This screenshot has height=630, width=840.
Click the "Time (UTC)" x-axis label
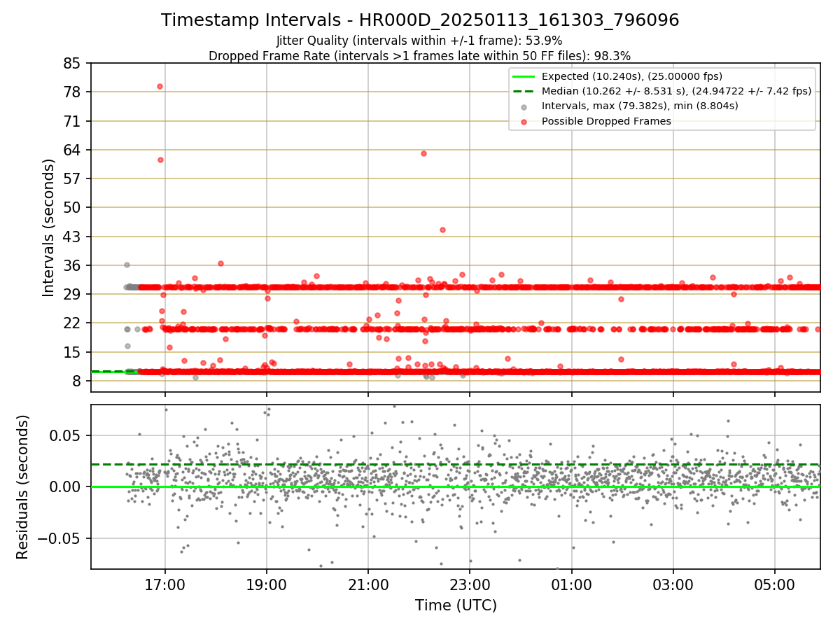(456, 605)
